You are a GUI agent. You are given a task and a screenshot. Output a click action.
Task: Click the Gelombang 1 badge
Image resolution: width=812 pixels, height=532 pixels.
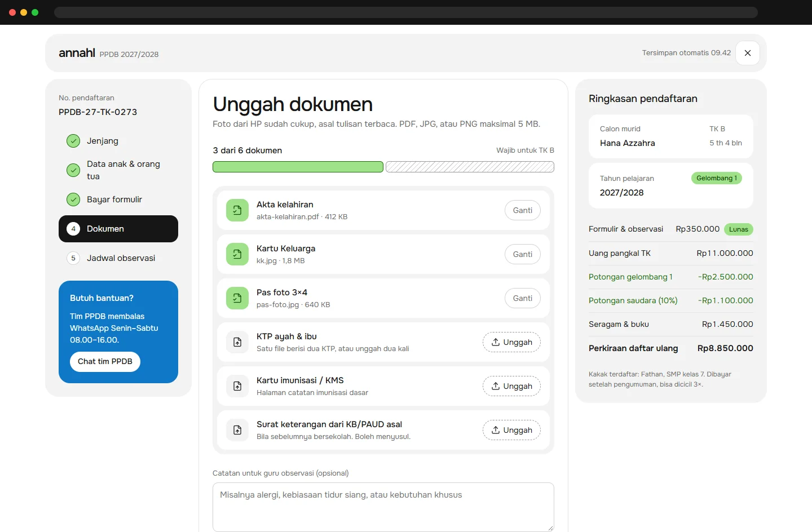click(717, 178)
